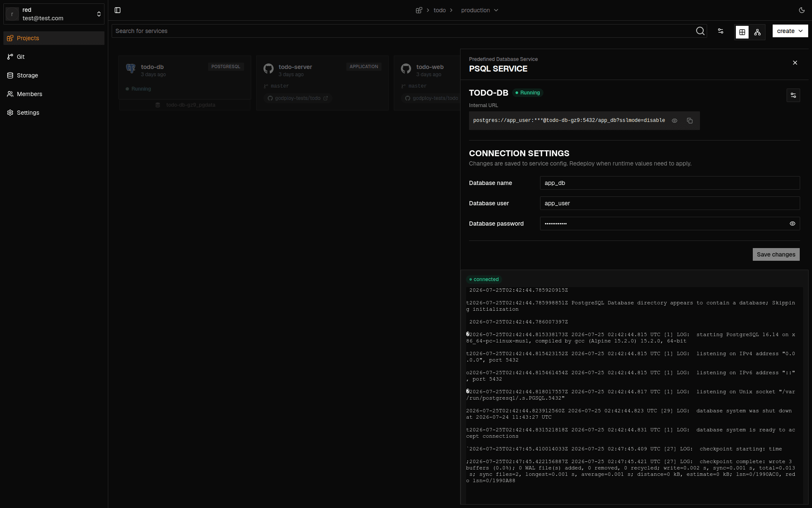Click the user avatar letter r
Screen dimensions: 812x508
pyautogui.click(x=12, y=14)
